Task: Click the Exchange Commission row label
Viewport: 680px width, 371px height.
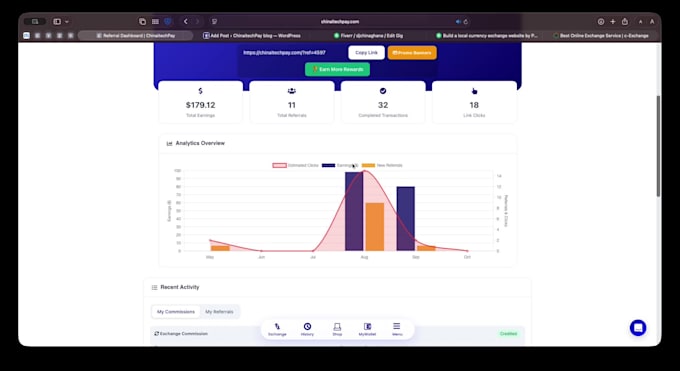Action: (x=183, y=334)
